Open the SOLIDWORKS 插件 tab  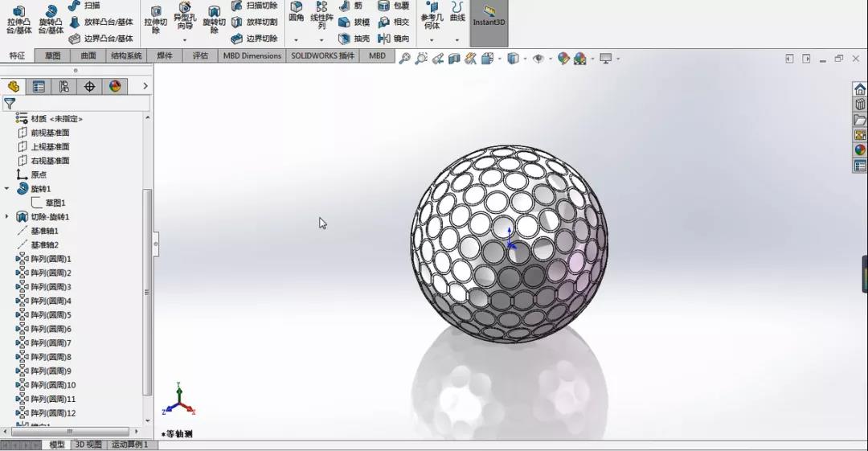(322, 55)
